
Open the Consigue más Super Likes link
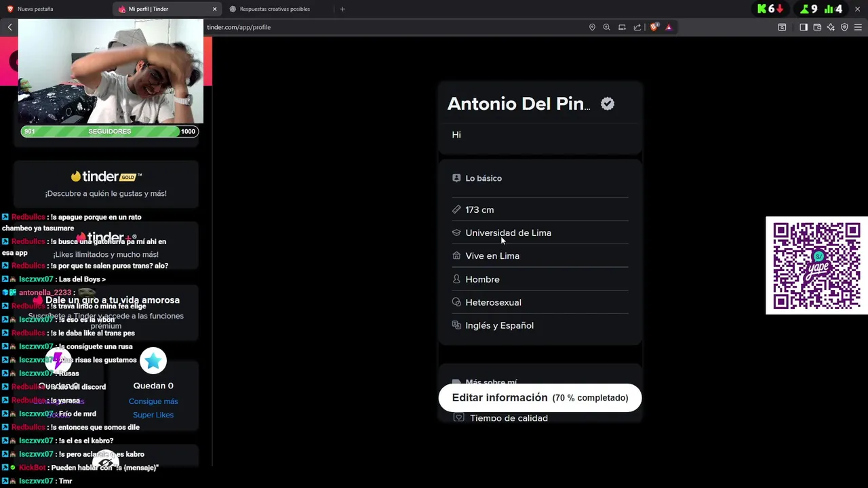tap(153, 408)
